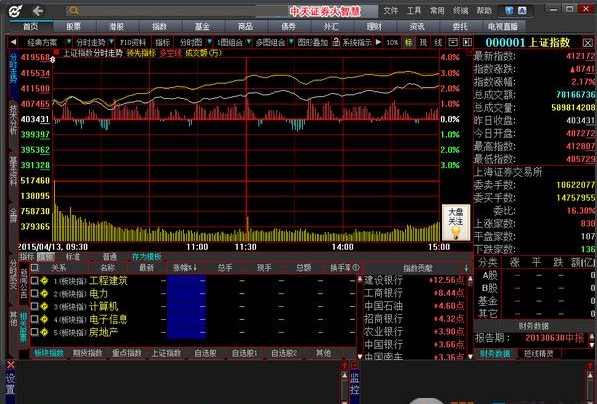Click the 存为模板 link
Screen dimensions: 597x404
(x=147, y=257)
